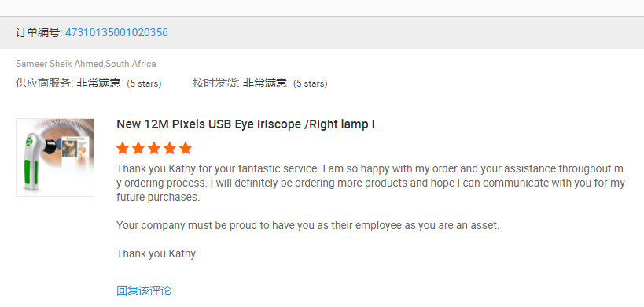
Task: Click the 供应商服务 rating label
Action: click(44, 83)
